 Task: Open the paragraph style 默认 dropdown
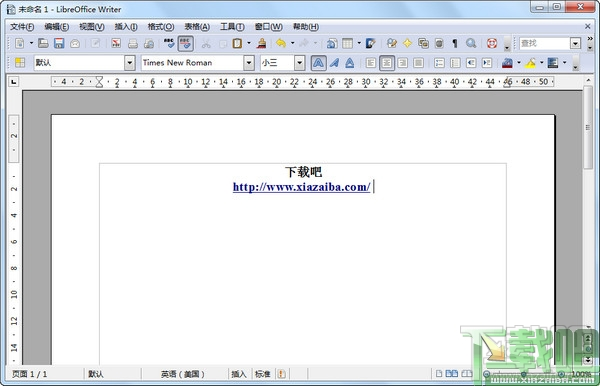click(x=129, y=63)
